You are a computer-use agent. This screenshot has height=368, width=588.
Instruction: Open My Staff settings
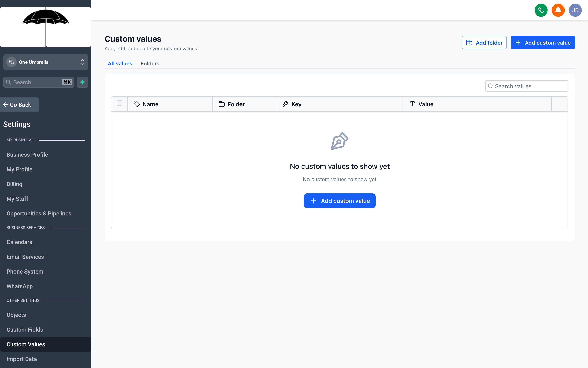tap(17, 199)
